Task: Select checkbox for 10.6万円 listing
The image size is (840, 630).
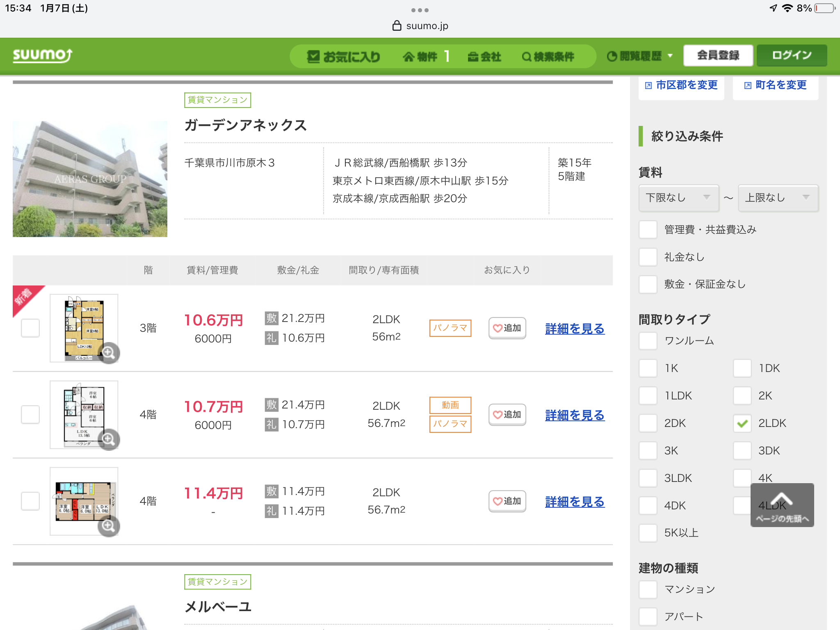Action: click(x=30, y=328)
